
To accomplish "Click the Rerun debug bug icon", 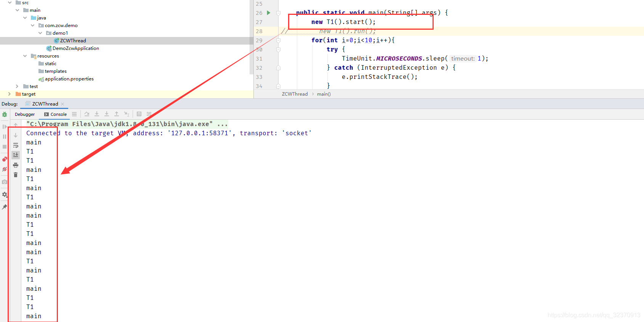I will 5,114.
